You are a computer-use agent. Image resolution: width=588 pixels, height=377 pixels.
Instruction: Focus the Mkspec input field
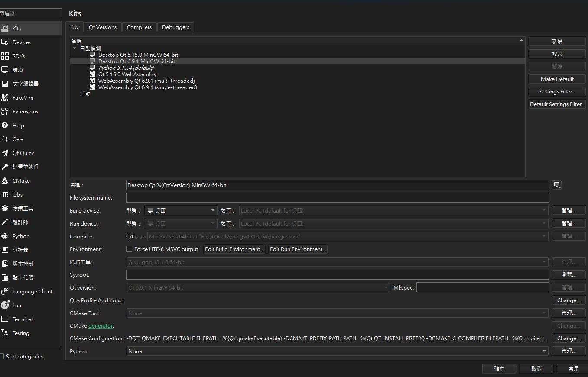pyautogui.click(x=482, y=287)
